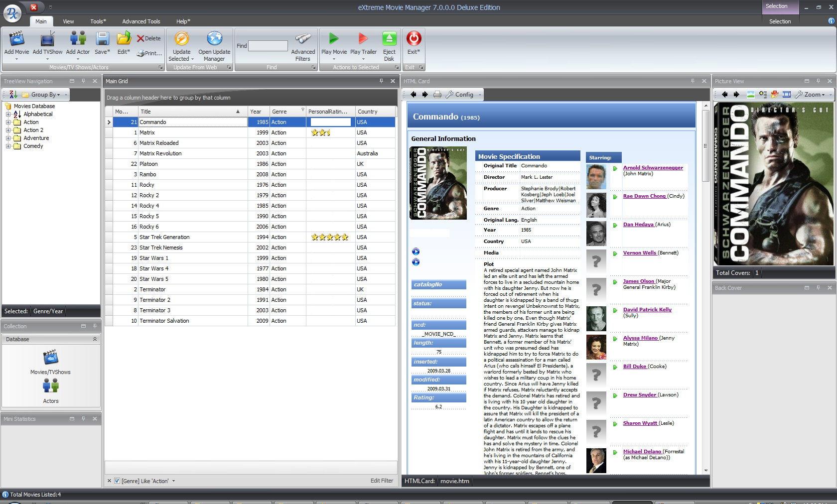Open the Vernon Wells link
The height and width of the screenshot is (504, 837).
tap(640, 253)
